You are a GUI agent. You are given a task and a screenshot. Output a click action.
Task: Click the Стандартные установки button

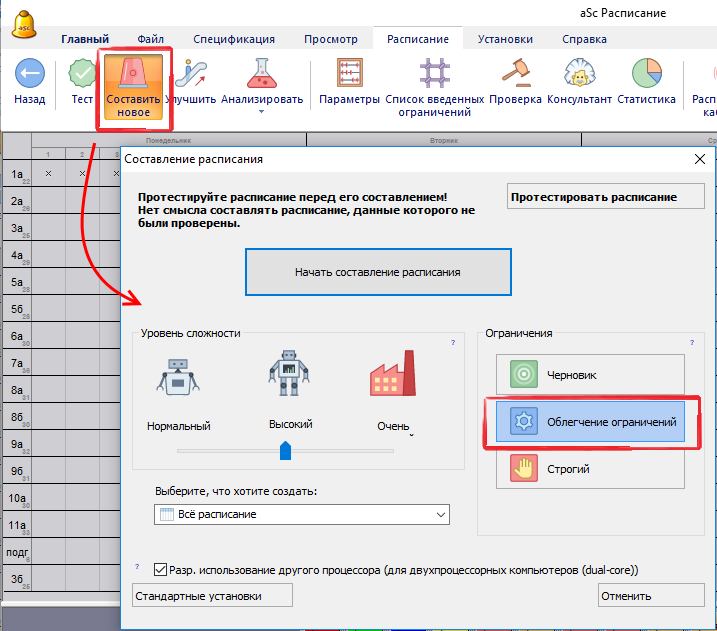point(212,595)
